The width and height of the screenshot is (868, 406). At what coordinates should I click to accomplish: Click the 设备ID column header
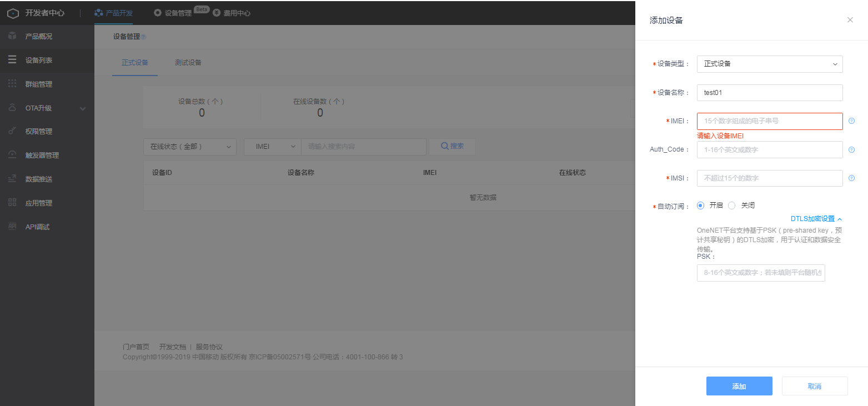click(x=162, y=173)
